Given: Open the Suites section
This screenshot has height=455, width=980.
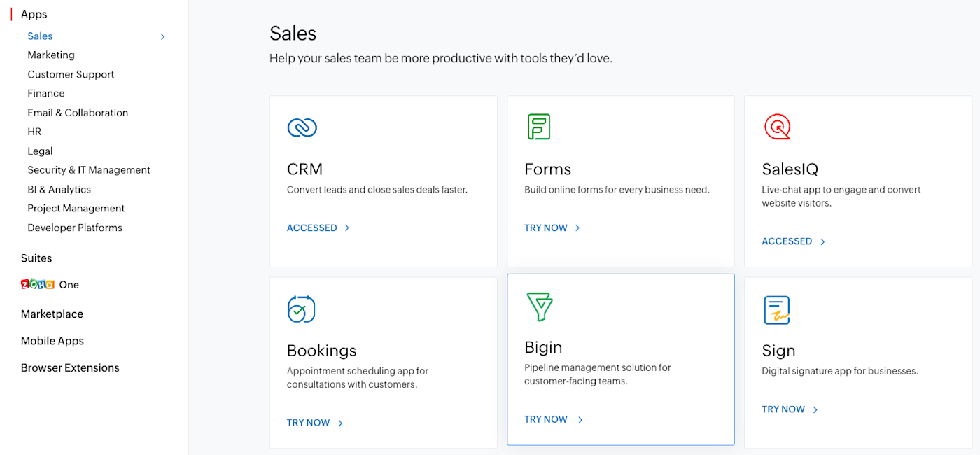Looking at the screenshot, I should click(x=36, y=258).
